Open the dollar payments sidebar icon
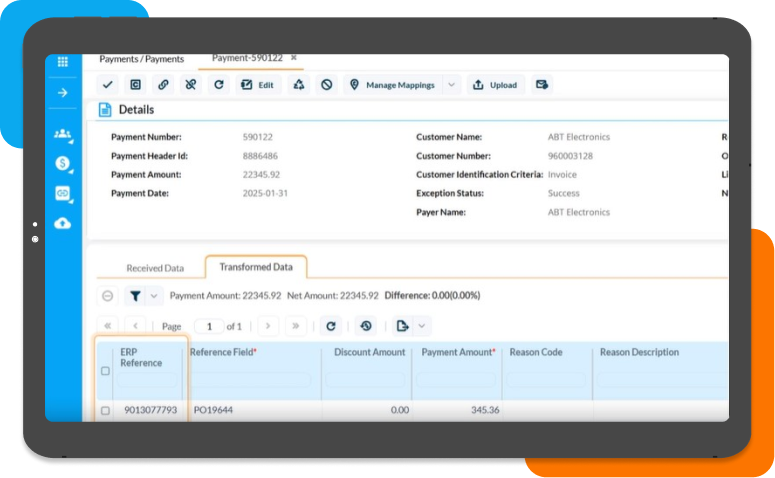775x478 pixels. [x=63, y=164]
